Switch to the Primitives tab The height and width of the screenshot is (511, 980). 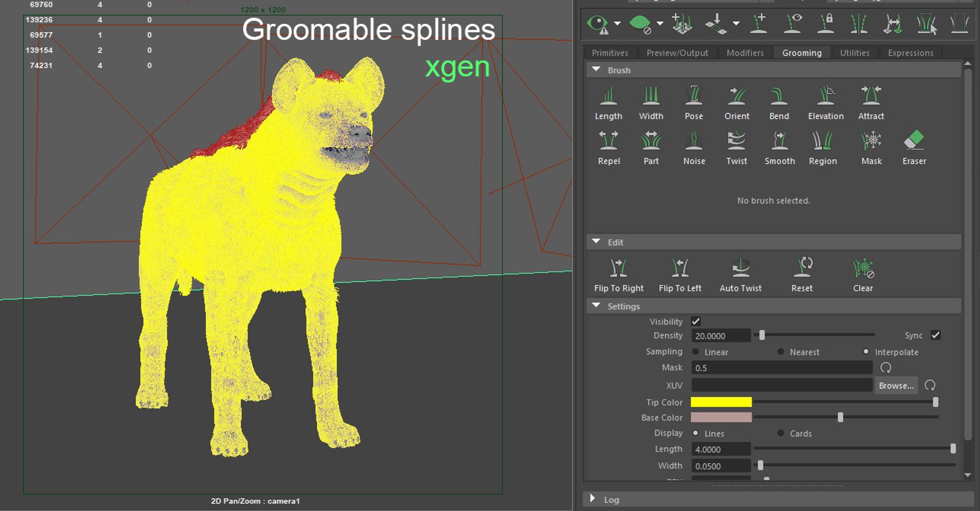click(x=610, y=53)
